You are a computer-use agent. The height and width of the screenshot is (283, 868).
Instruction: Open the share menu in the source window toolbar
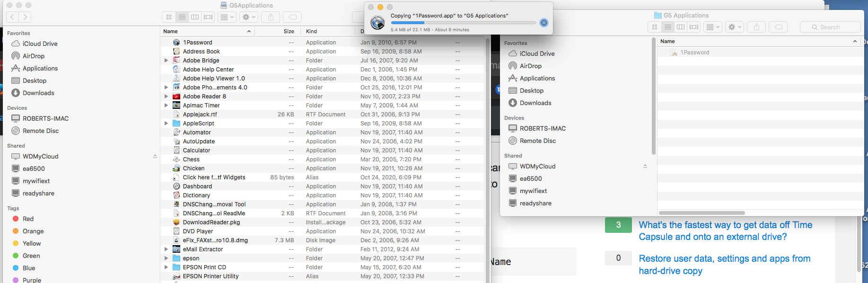point(271,17)
